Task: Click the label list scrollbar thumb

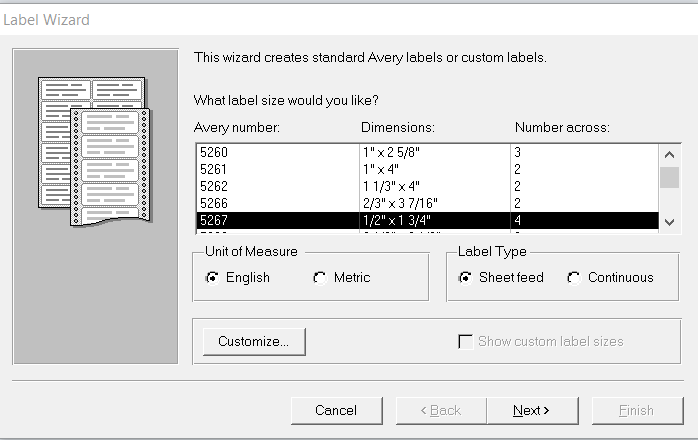Action: coord(669,178)
